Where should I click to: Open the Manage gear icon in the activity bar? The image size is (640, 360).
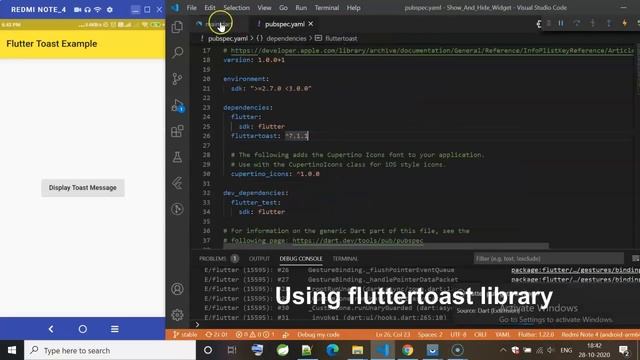pyautogui.click(x=177, y=315)
